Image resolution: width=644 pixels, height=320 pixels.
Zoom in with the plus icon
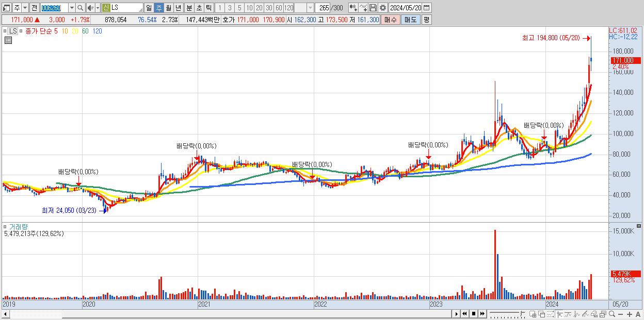[630, 314]
